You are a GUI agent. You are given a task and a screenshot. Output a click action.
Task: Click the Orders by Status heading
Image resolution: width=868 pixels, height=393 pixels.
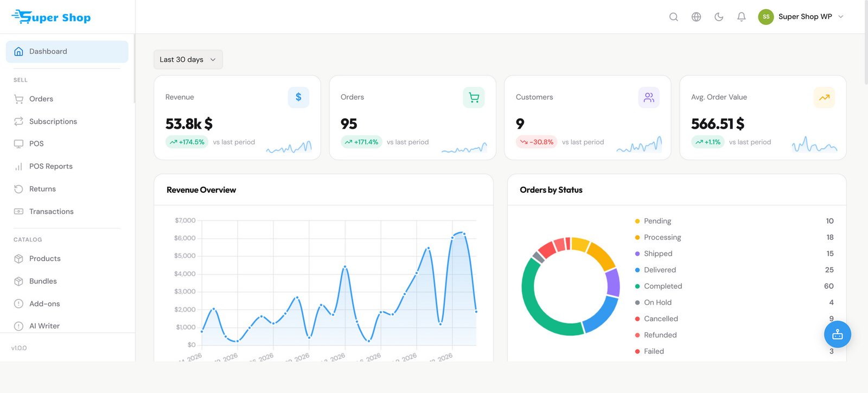[x=551, y=190]
